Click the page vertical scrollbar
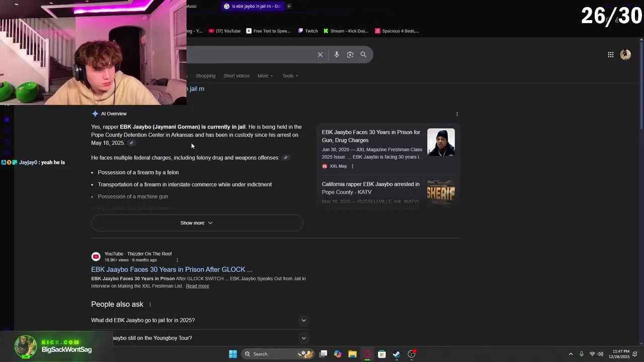 (640, 85)
